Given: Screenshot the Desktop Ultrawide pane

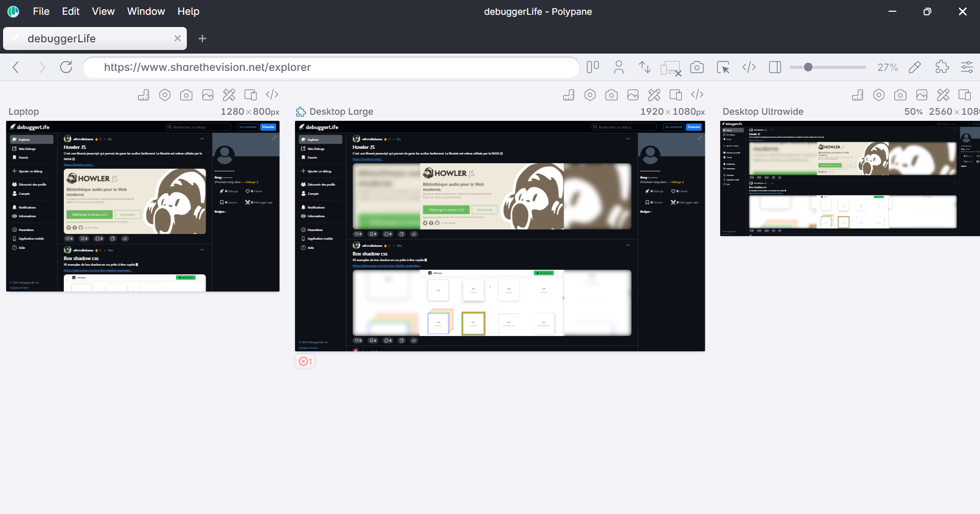Looking at the screenshot, I should click(x=900, y=95).
